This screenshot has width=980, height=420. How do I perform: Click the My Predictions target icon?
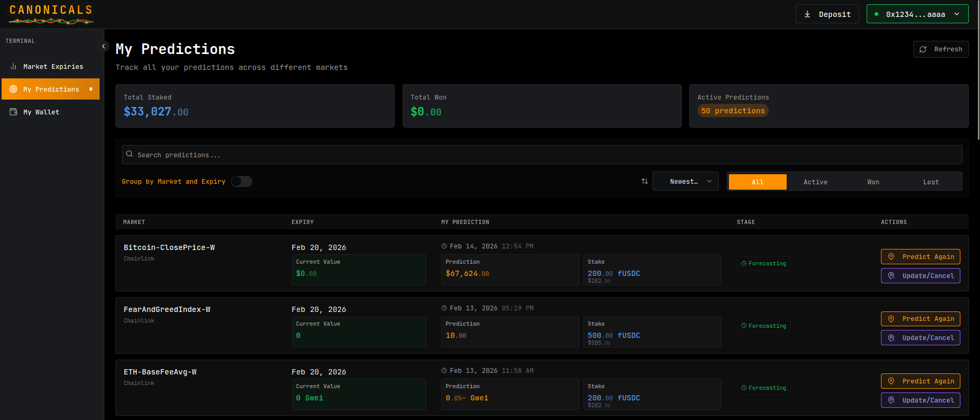tap(13, 90)
